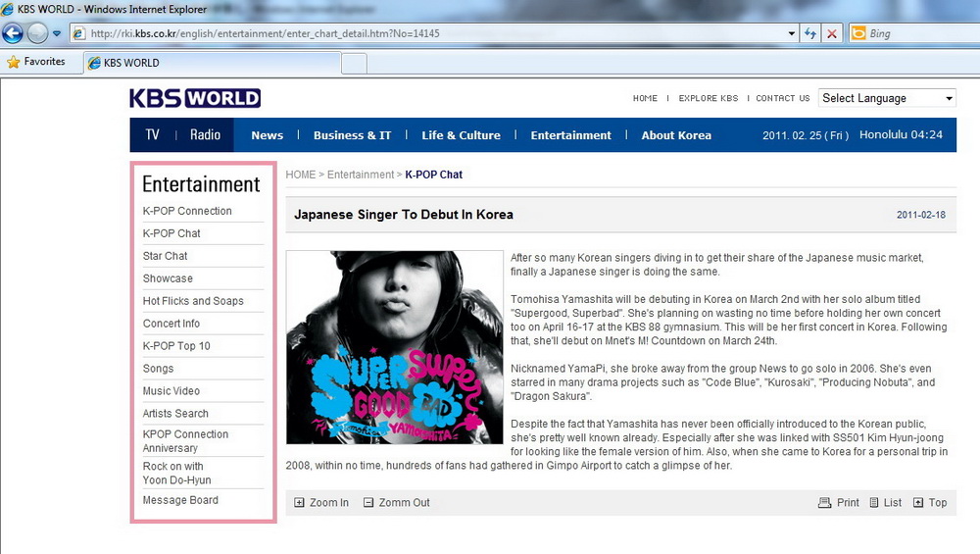The image size is (980, 554).
Task: Open K-POP Top 10 sidebar link
Action: (x=176, y=346)
